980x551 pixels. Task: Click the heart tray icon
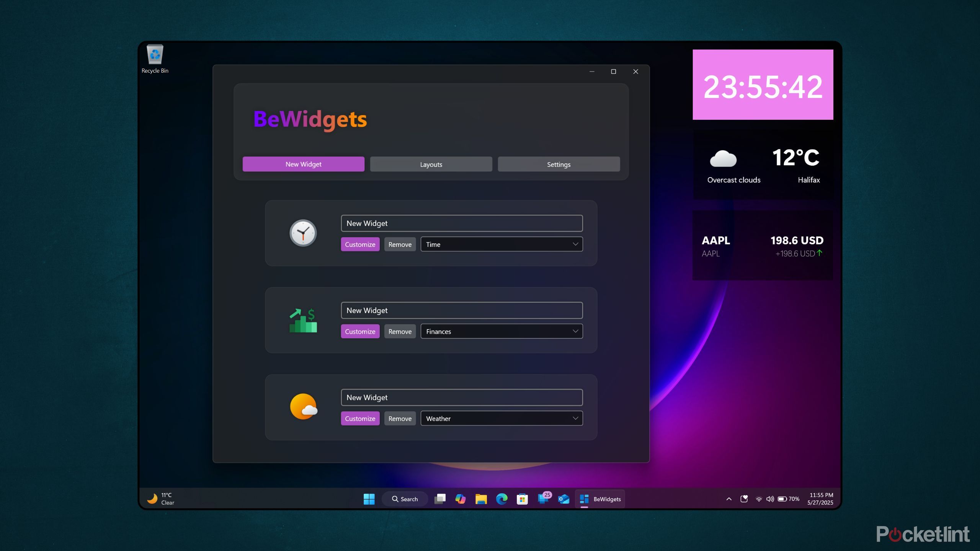(x=744, y=499)
